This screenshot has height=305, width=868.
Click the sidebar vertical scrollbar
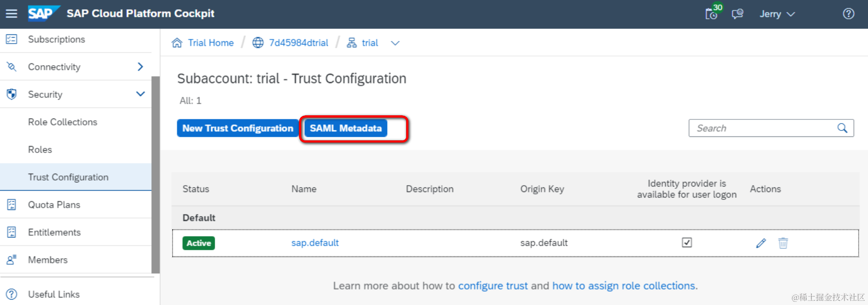tap(156, 175)
